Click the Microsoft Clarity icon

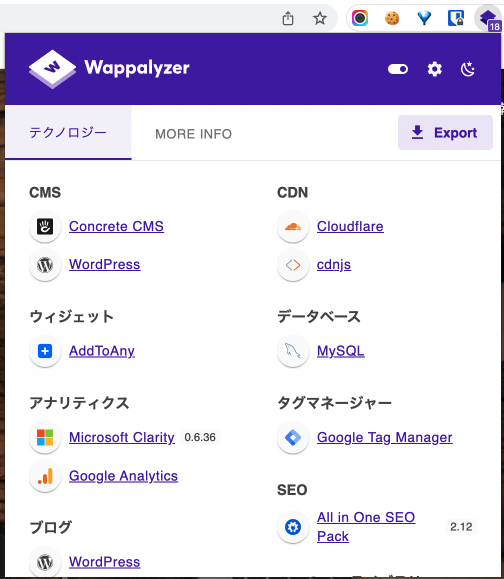click(x=45, y=438)
